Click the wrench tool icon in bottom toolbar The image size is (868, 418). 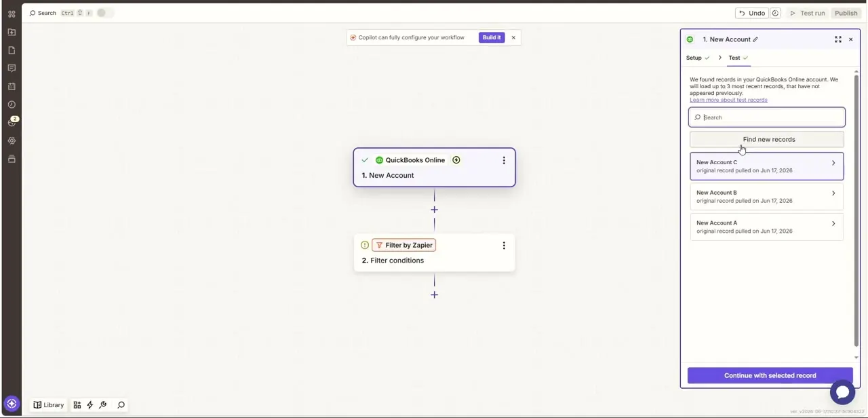click(x=103, y=405)
